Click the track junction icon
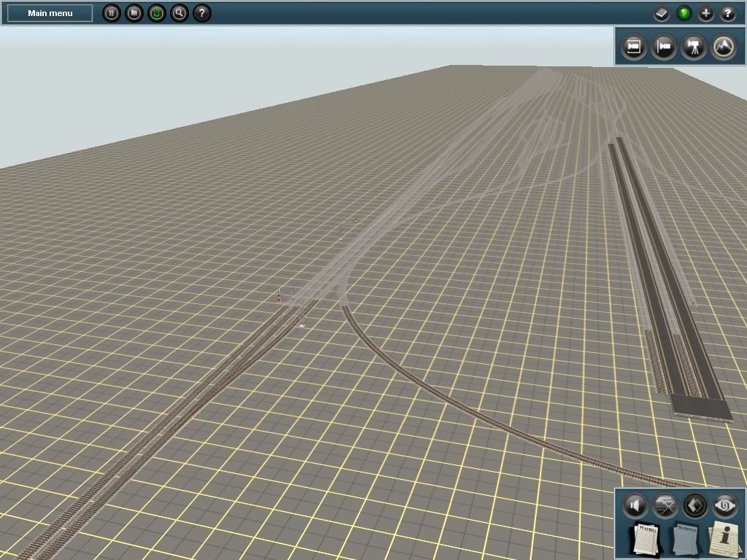This screenshot has height=560, width=747. (x=665, y=505)
